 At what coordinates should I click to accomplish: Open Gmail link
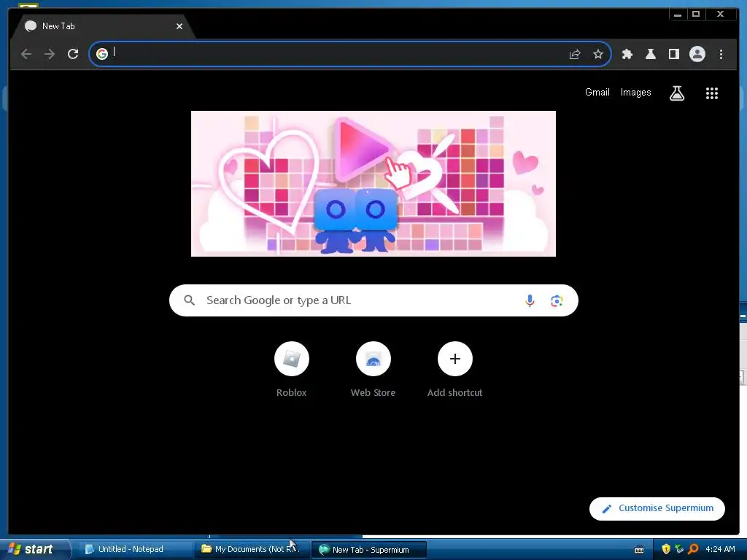tap(597, 93)
